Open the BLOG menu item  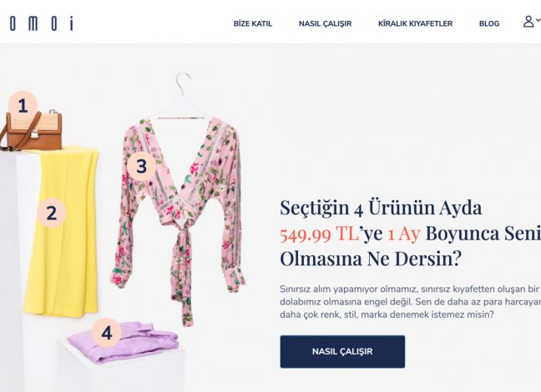click(x=489, y=24)
